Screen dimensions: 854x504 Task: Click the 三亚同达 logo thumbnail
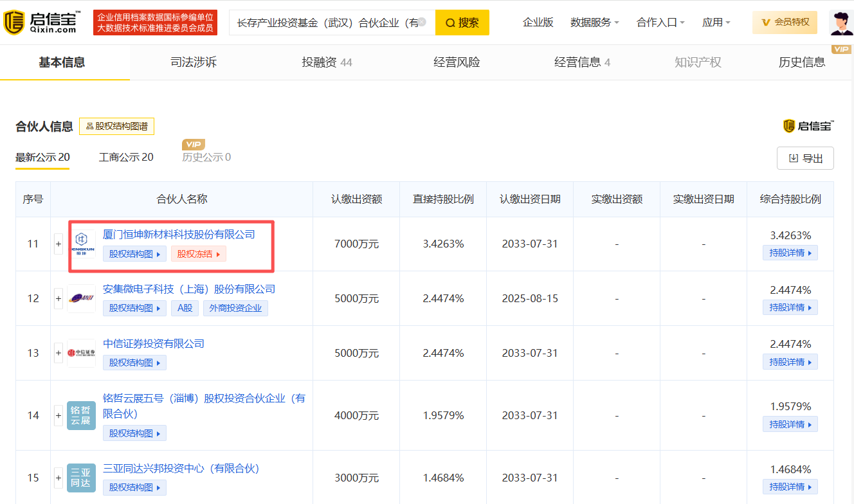tap(81, 478)
